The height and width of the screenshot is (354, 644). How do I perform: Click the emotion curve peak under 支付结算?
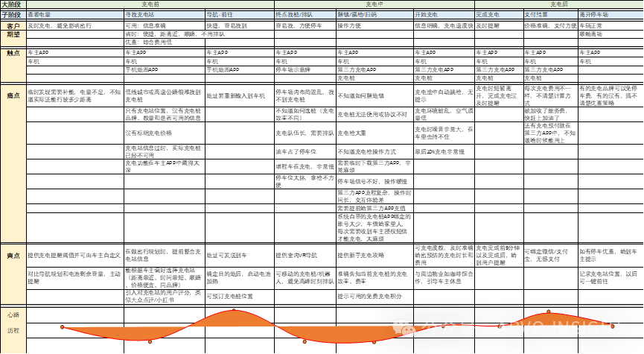tap(549, 312)
